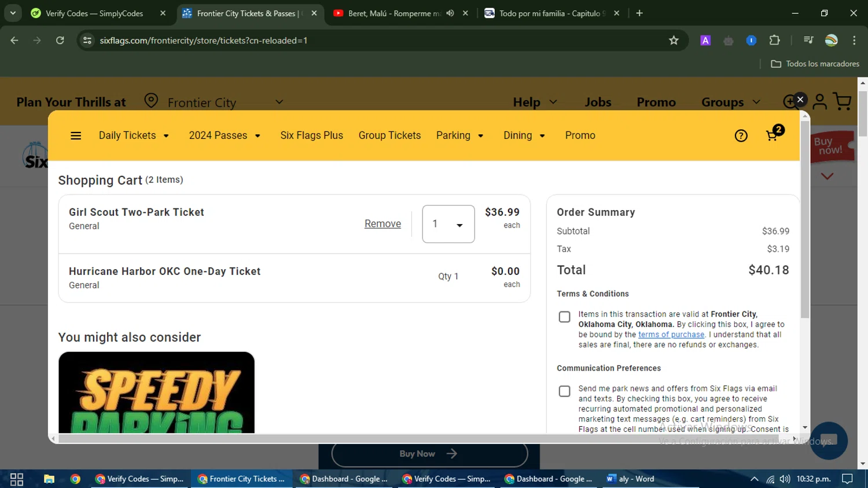The height and width of the screenshot is (488, 868).
Task: Switch to Verify Codes — SimplyCodes tab
Action: pos(94,13)
